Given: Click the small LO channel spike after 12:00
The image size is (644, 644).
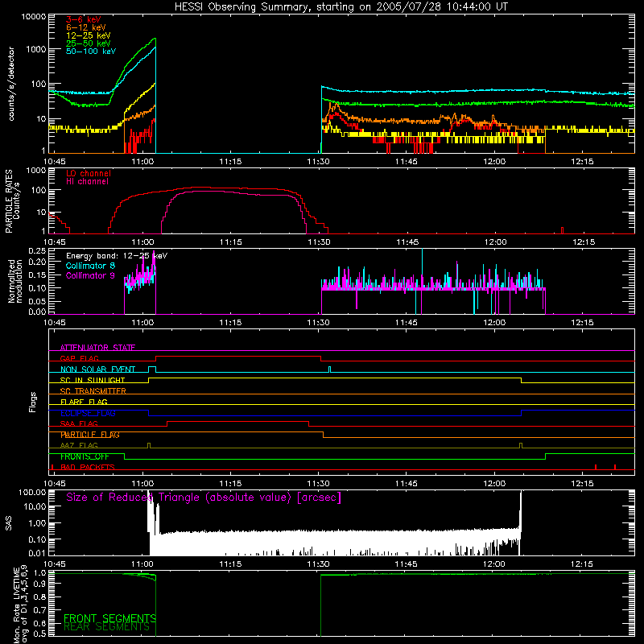Looking at the screenshot, I should (x=562, y=230).
